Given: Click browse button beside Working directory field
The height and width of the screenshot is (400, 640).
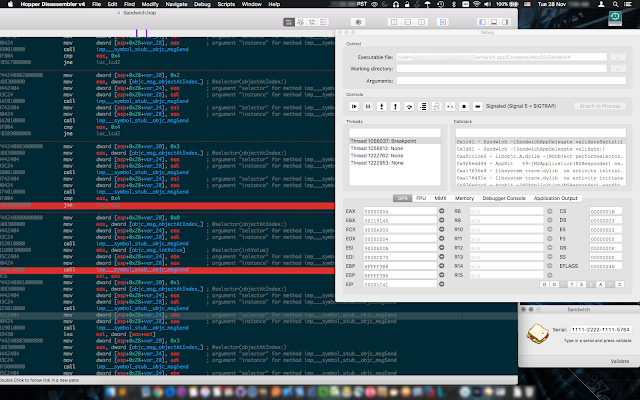Looking at the screenshot, I should pyautogui.click(x=618, y=69).
